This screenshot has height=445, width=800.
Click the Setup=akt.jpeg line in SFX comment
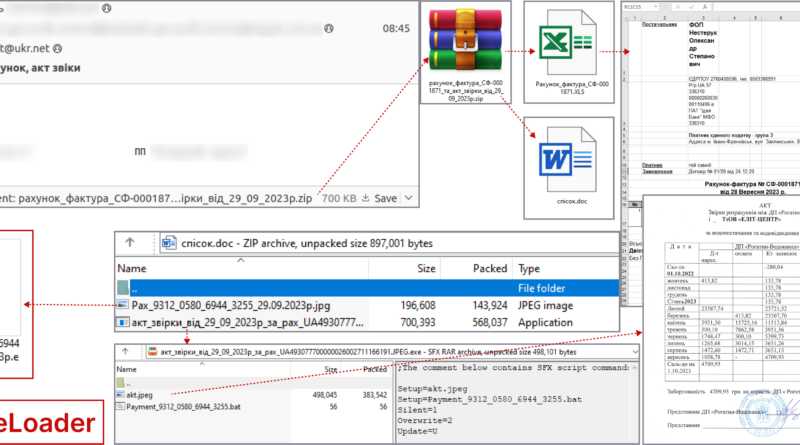432,388
